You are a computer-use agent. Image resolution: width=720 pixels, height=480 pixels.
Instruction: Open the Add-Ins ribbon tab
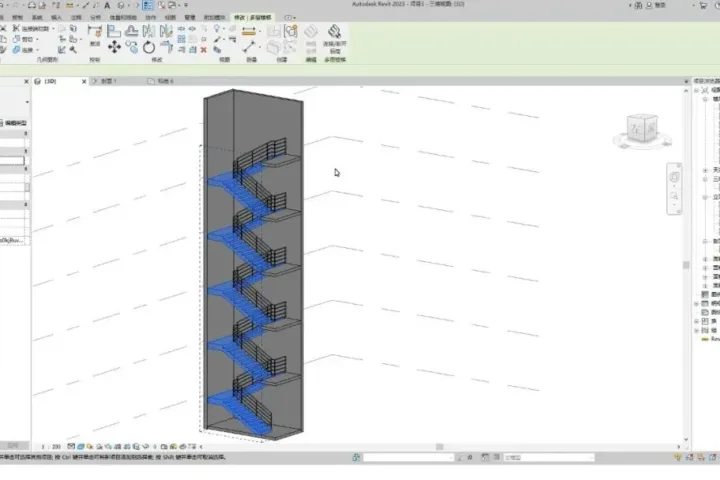pos(214,17)
